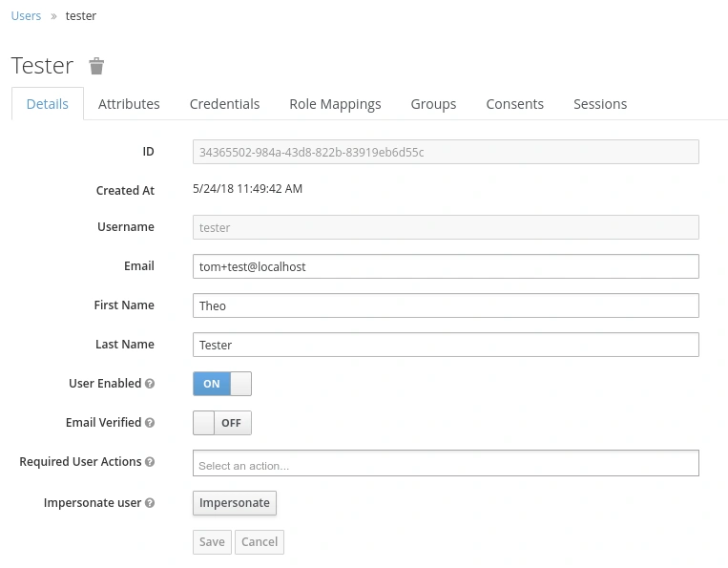Click help icon beside Required User Actions
The height and width of the screenshot is (568, 728).
pos(150,462)
